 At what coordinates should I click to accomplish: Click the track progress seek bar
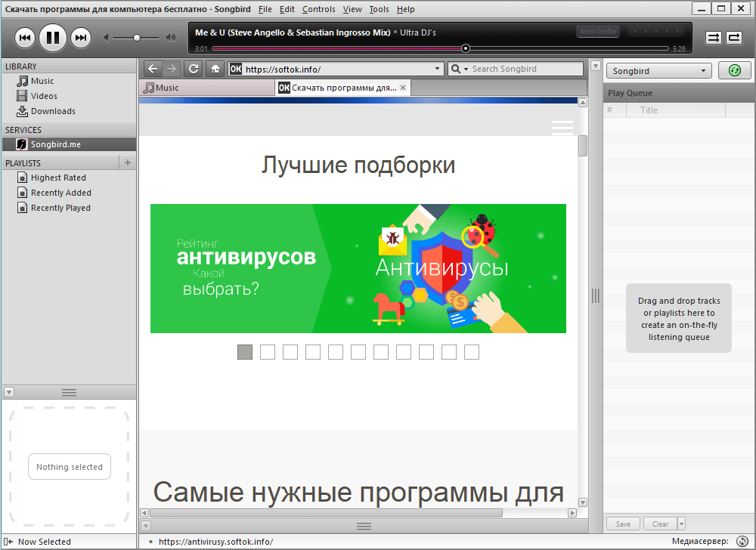point(440,48)
